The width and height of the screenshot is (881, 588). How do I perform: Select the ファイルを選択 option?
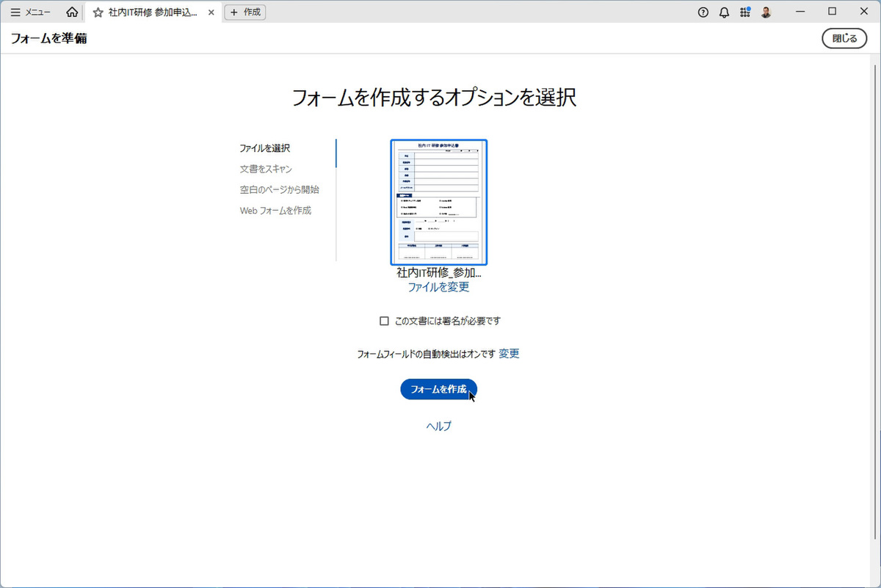pyautogui.click(x=264, y=148)
